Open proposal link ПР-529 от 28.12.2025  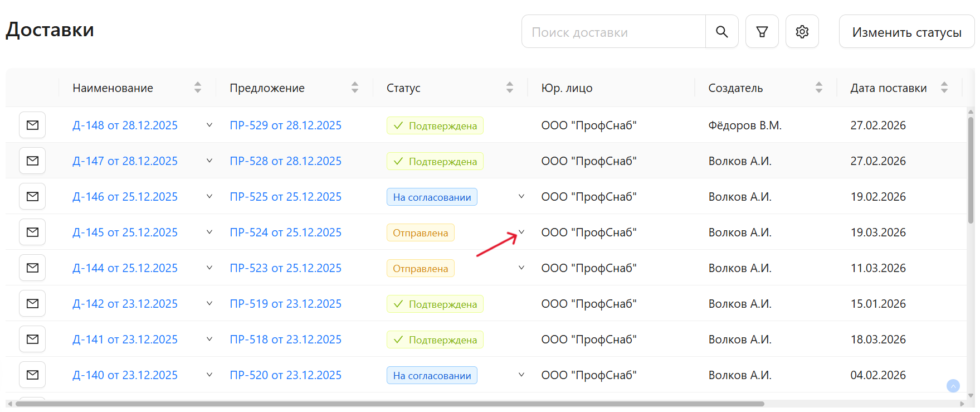[x=285, y=125]
